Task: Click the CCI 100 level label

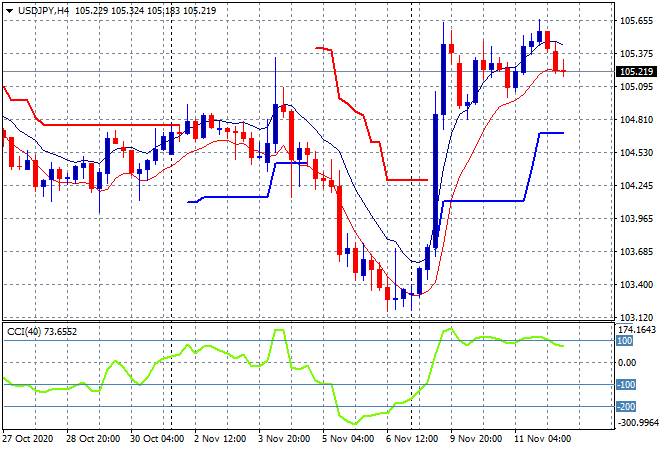Action: point(625,341)
